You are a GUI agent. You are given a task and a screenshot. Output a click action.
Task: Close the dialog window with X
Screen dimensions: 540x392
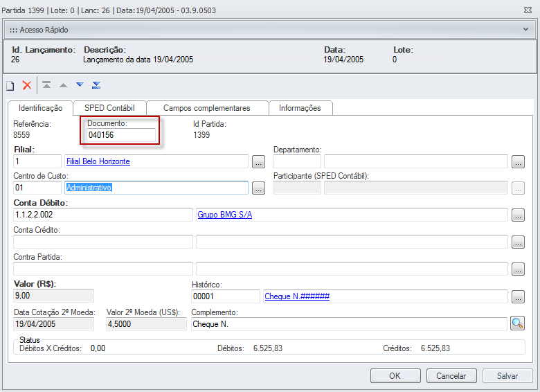pyautogui.click(x=528, y=10)
